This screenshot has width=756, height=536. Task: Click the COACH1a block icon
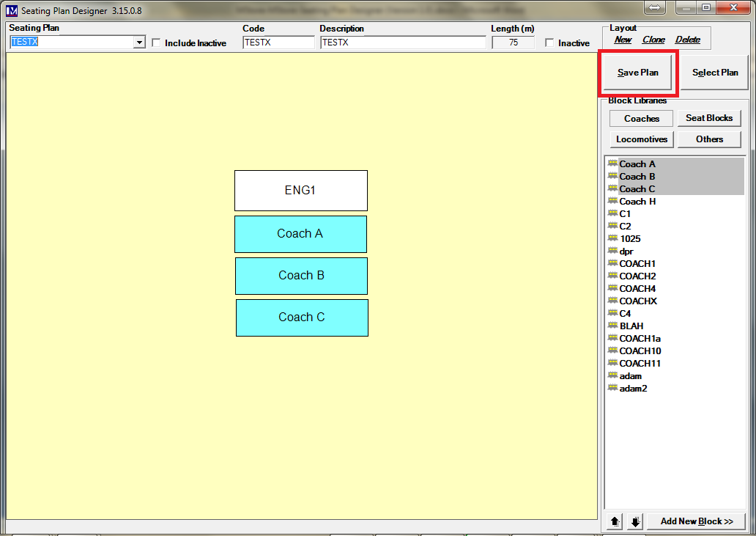613,338
